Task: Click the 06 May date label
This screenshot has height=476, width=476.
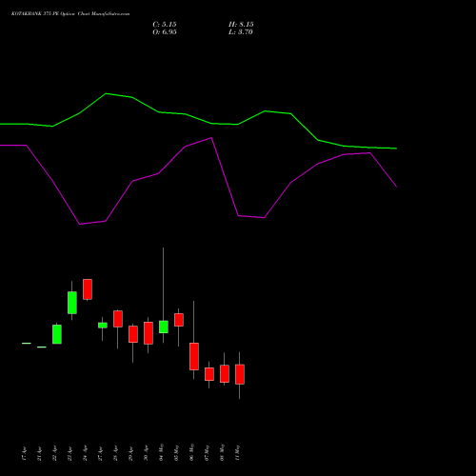Action: coord(192,452)
